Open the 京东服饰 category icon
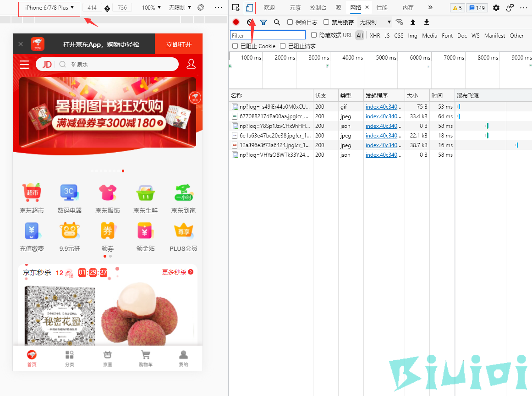The height and width of the screenshot is (396, 532). (108, 192)
